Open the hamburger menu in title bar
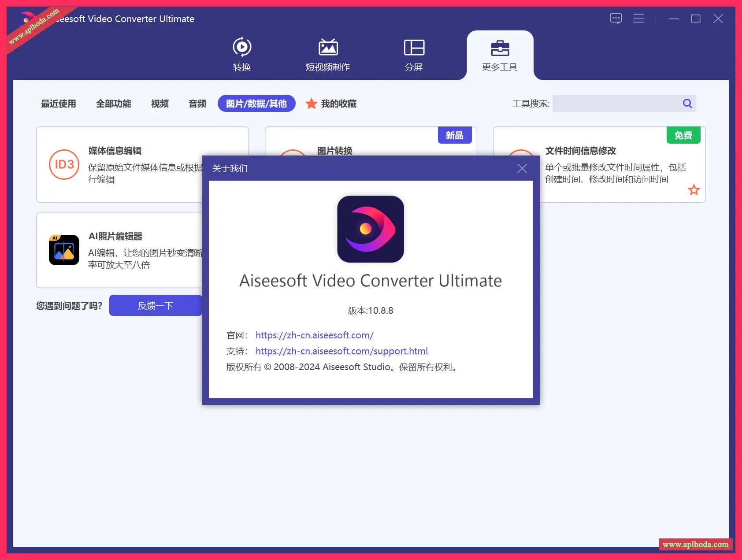742x560 pixels. point(638,19)
